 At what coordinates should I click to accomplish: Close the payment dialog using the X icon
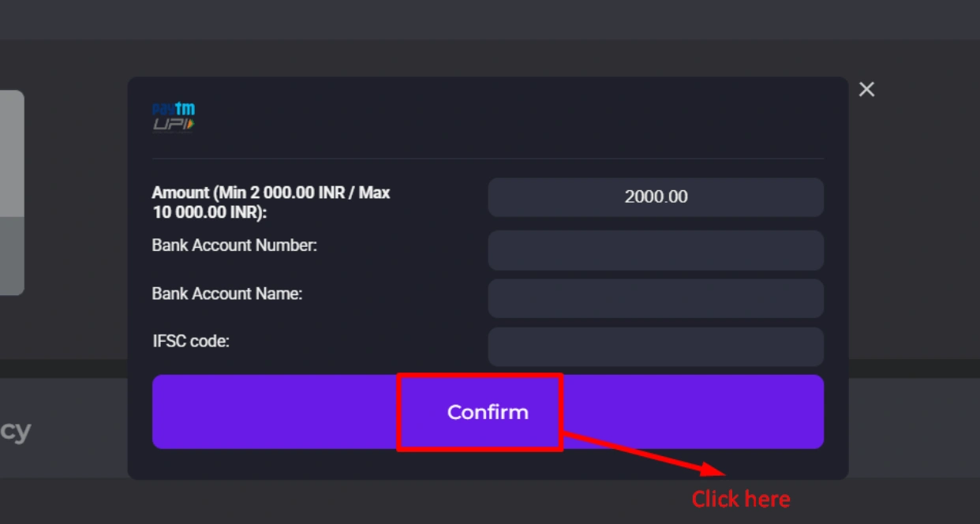point(866,89)
